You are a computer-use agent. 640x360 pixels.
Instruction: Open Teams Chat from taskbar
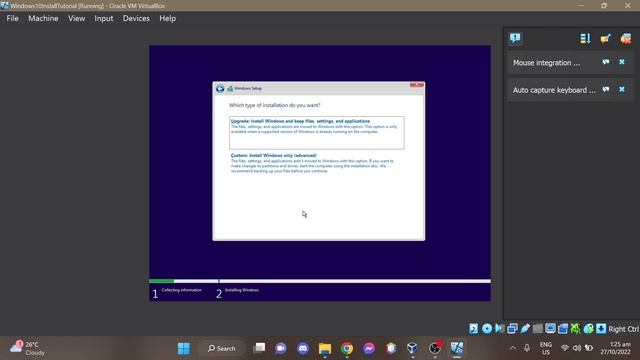pyautogui.click(x=281, y=348)
